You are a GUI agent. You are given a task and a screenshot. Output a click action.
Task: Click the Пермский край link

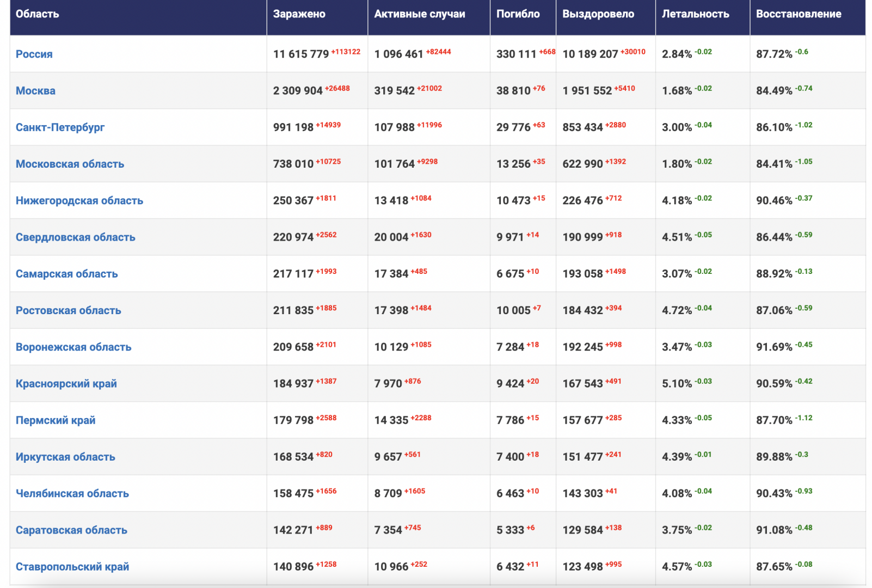(56, 420)
